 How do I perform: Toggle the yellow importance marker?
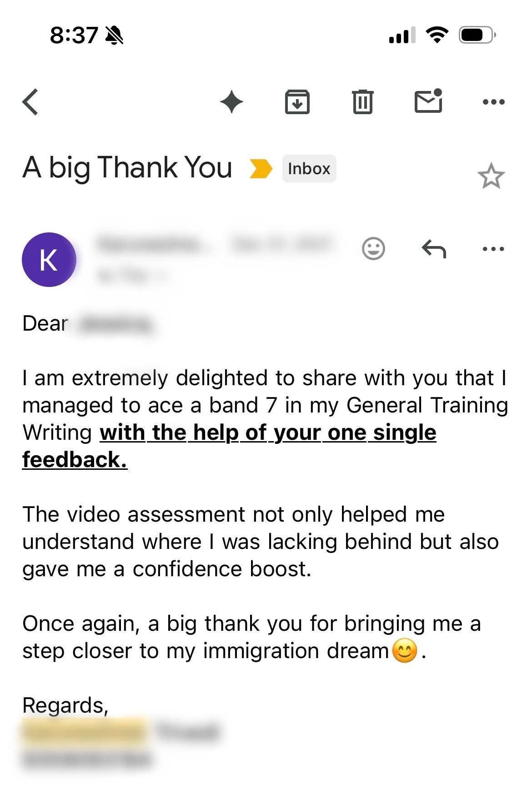coord(261,169)
